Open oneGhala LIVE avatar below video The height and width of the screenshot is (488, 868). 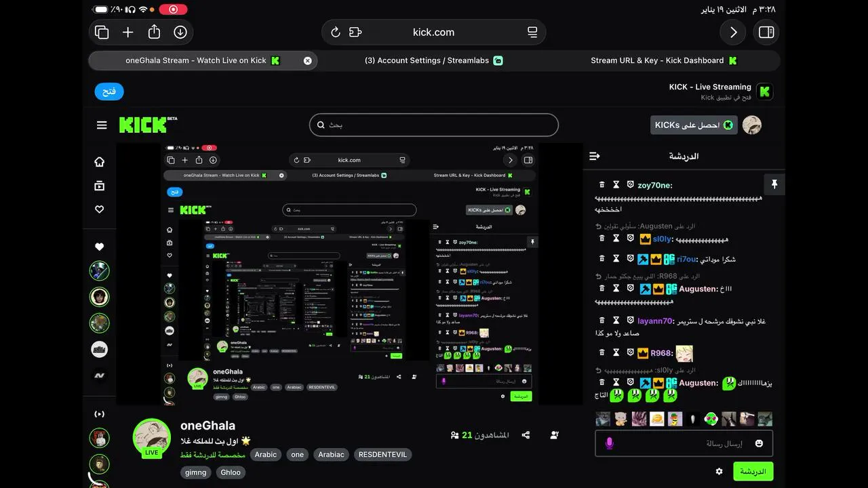click(151, 438)
